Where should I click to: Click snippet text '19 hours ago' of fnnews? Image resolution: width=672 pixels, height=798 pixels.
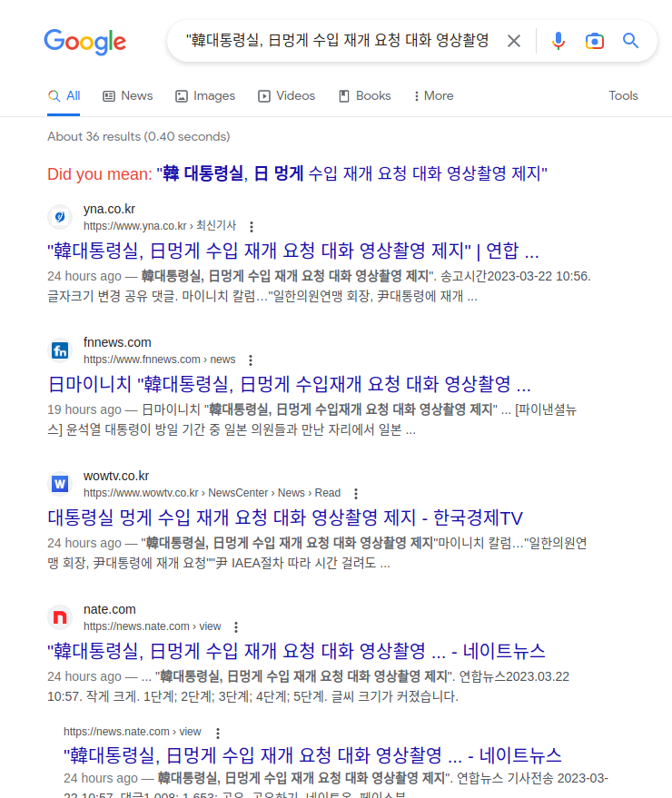pos(84,409)
